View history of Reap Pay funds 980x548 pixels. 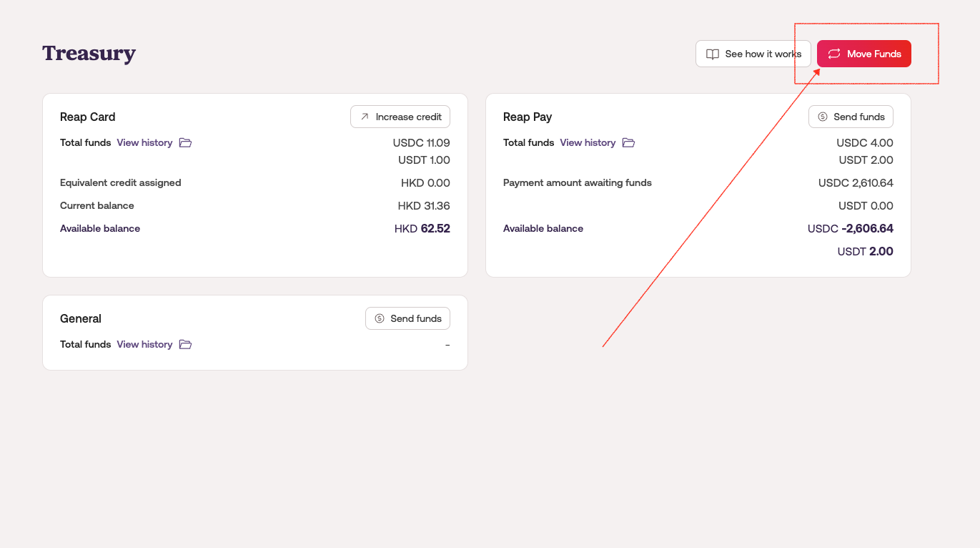click(588, 142)
